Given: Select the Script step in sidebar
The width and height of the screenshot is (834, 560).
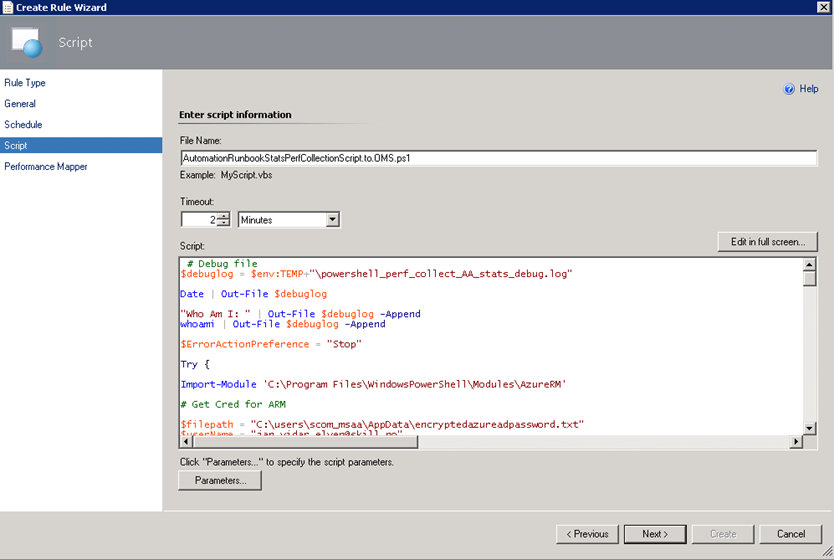Looking at the screenshot, I should 16,146.
